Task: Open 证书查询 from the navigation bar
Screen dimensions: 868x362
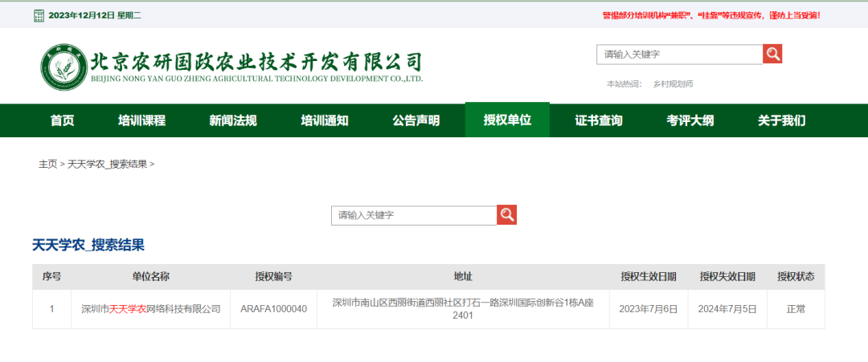Action: [599, 120]
